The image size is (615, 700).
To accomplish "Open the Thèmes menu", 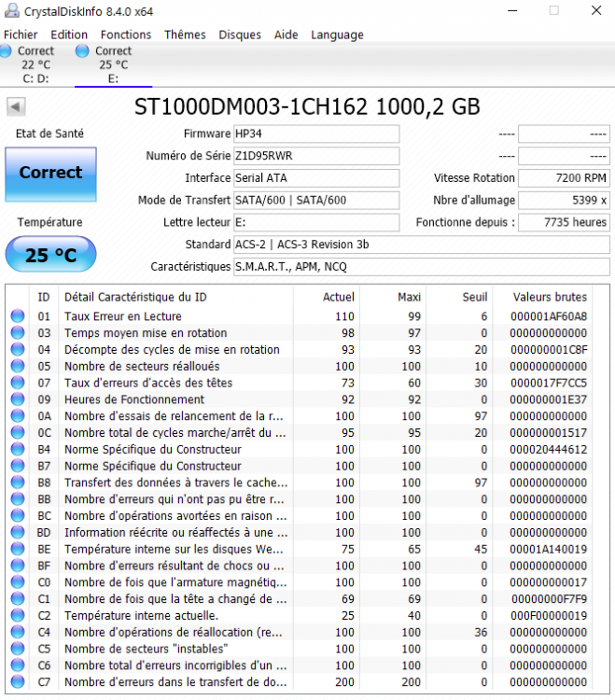I will 185,35.
